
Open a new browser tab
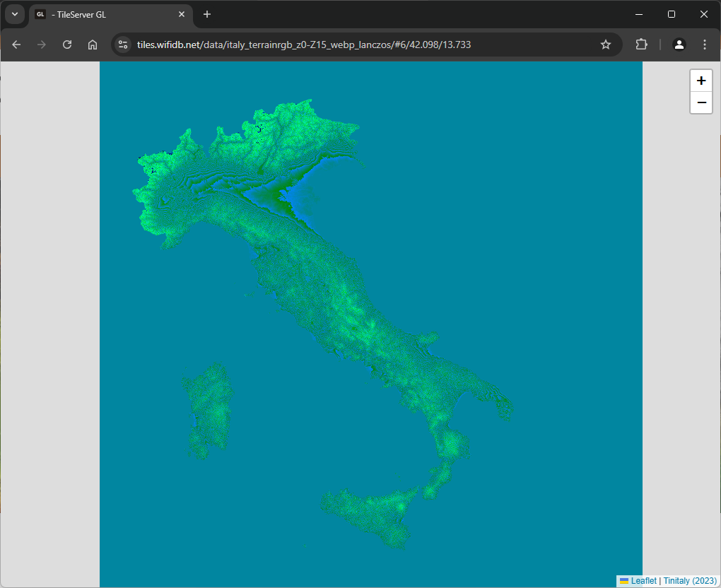[x=207, y=14]
